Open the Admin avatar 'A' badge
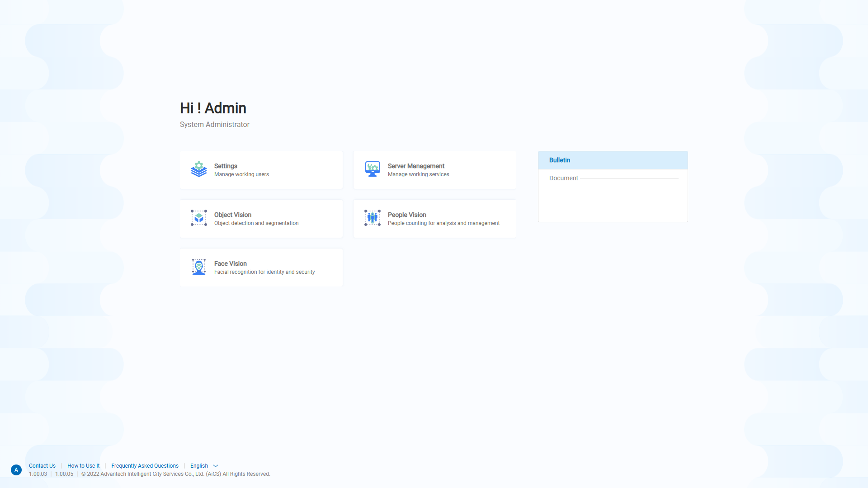The height and width of the screenshot is (488, 868). click(16, 470)
